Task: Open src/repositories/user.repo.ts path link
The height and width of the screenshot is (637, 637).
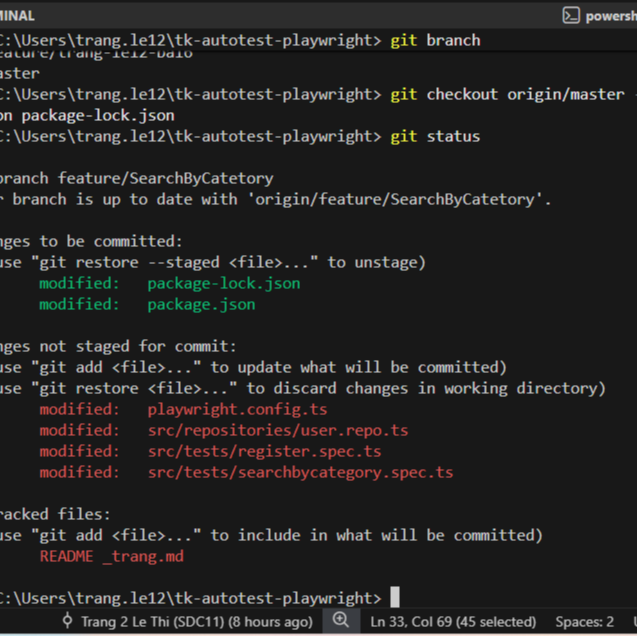Action: [x=277, y=430]
